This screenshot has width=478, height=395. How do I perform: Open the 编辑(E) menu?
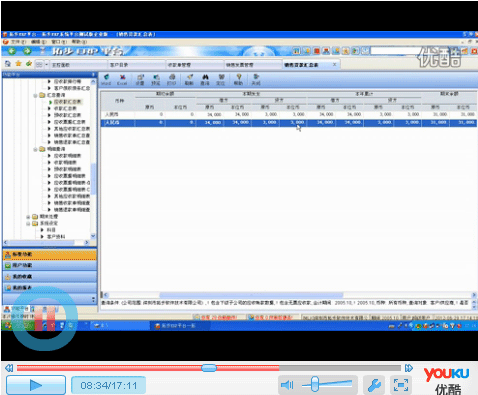pos(40,42)
